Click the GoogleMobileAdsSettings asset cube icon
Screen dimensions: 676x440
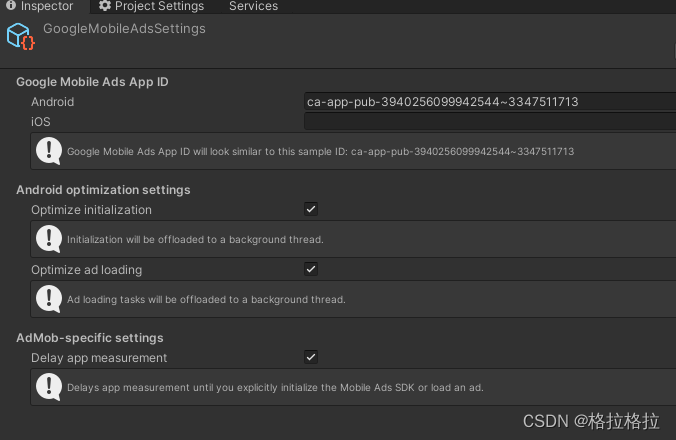click(20, 36)
